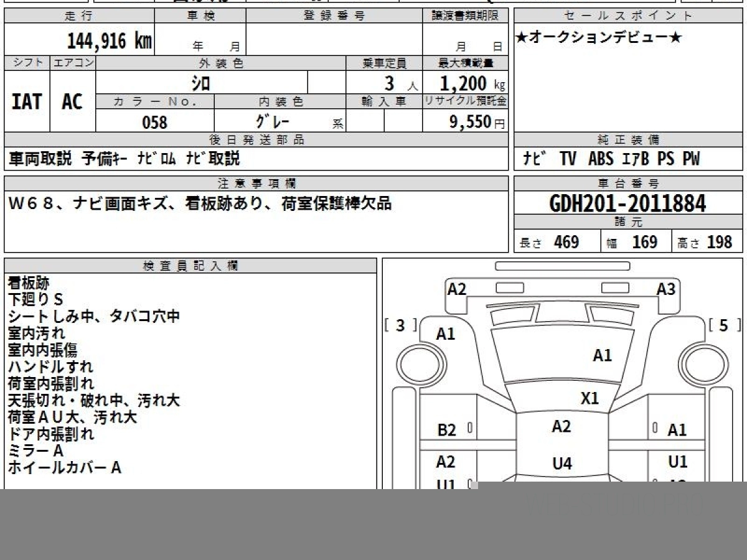Select the exterior color シロ
Viewport: 747px width, 560px height.
pos(200,83)
